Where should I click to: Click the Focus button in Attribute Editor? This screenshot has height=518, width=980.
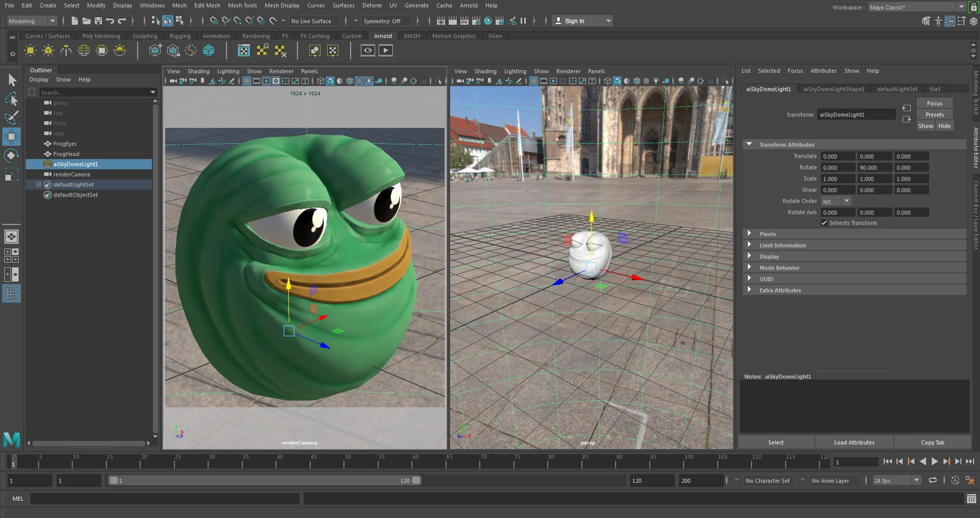pos(934,103)
